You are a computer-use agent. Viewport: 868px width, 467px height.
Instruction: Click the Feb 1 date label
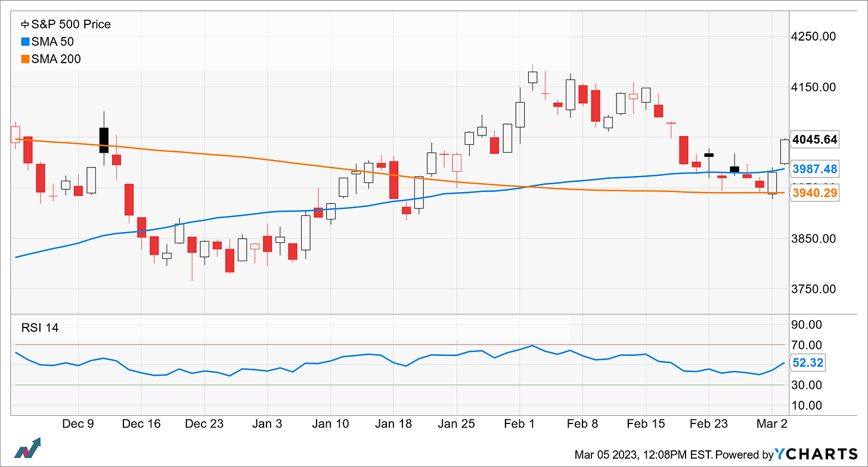point(519,424)
